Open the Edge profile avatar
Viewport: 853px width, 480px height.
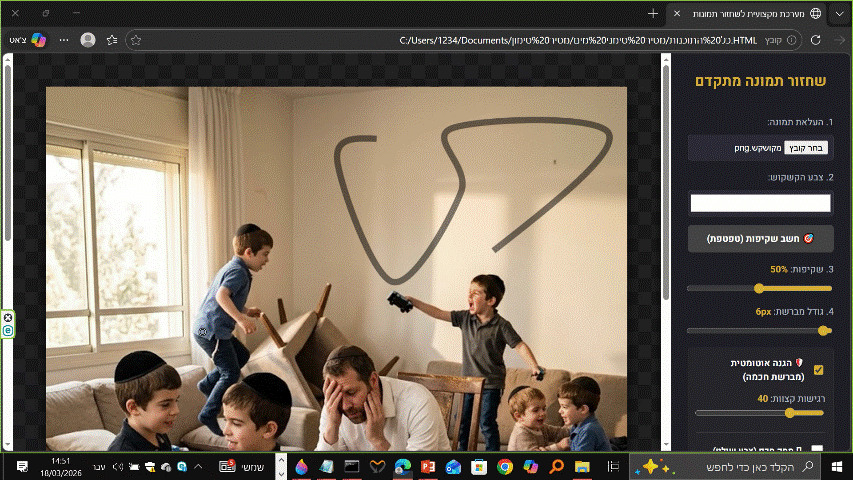[x=88, y=40]
